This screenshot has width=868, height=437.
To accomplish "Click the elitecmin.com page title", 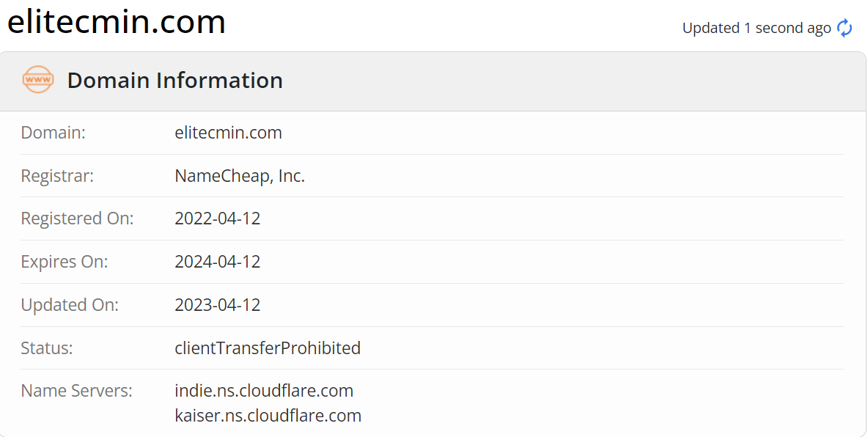I will point(117,21).
